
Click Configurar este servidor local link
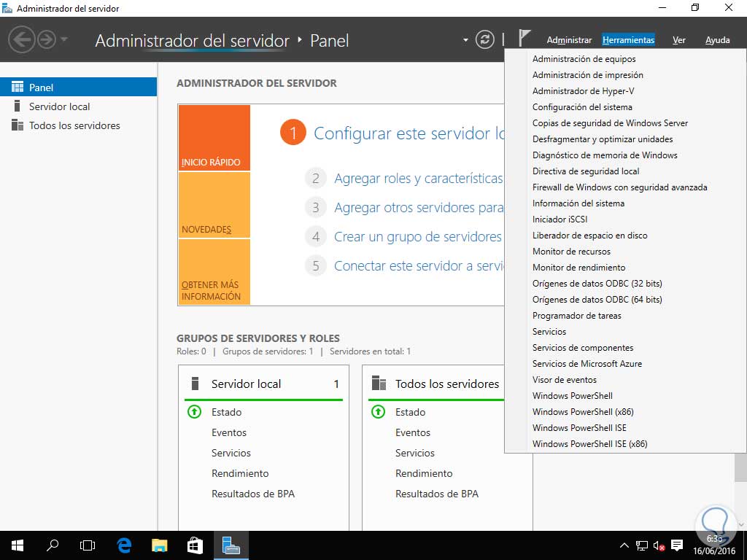tap(409, 133)
